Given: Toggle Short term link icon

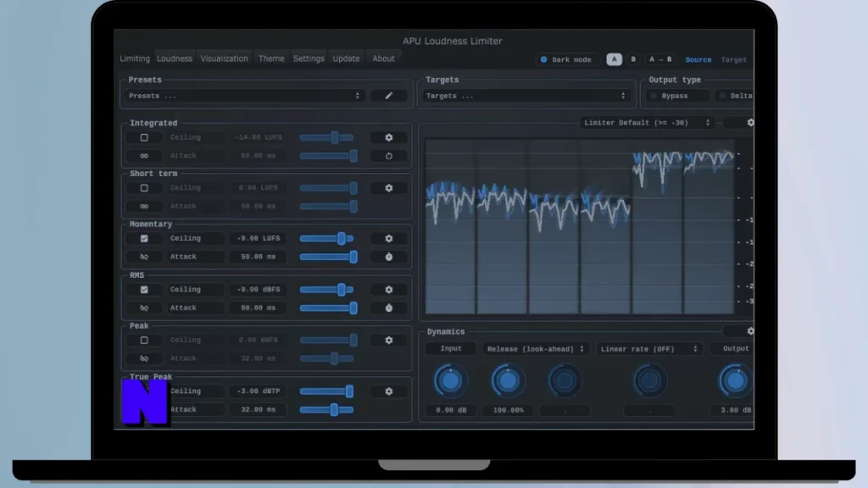Looking at the screenshot, I should tap(144, 207).
